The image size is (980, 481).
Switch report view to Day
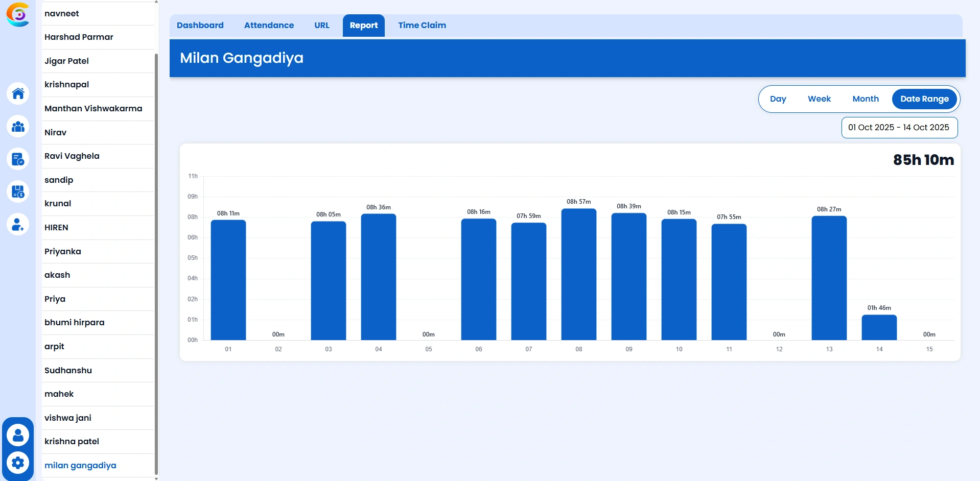(778, 99)
